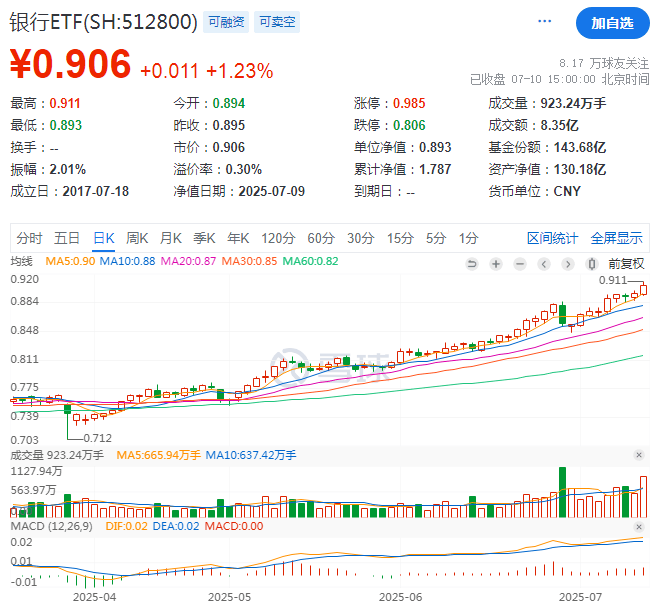Switch to 120分 tab

pyautogui.click(x=278, y=238)
